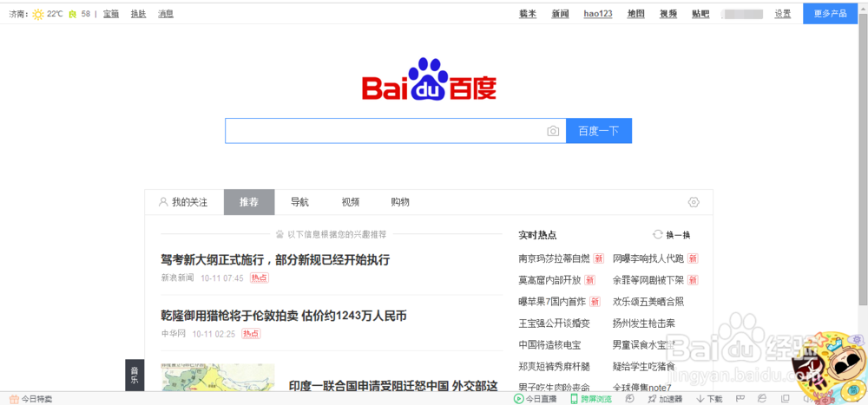
Task: Open headline 乾隆御用猎枪将于伦敦拍卖
Action: 284,316
